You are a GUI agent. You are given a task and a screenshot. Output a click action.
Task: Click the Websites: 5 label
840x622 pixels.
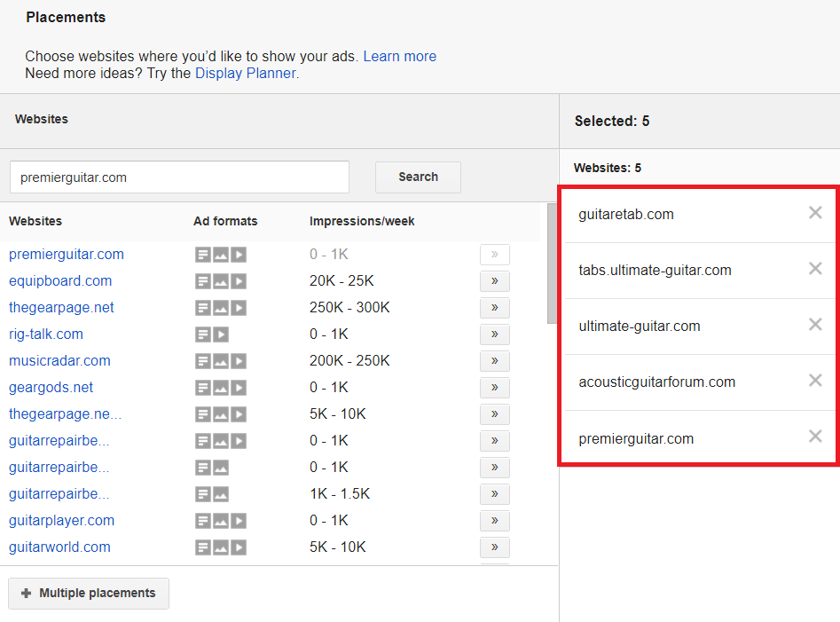pos(607,168)
